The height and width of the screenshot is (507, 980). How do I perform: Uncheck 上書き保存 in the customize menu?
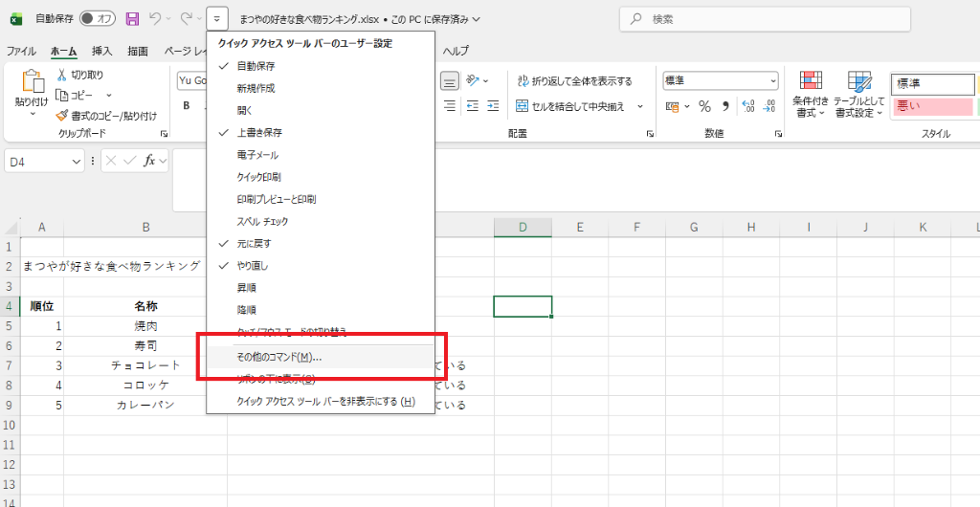coord(259,132)
